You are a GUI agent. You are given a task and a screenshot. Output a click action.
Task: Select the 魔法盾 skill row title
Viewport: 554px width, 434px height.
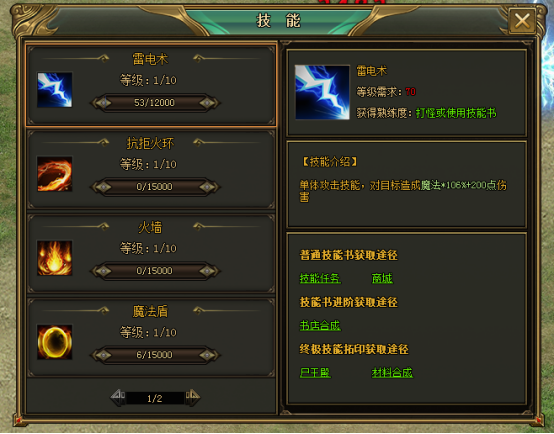point(150,311)
